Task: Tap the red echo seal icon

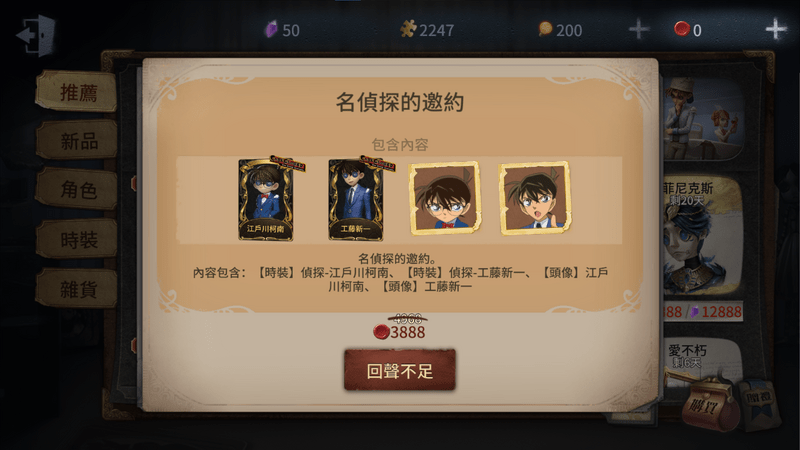Action: click(x=682, y=29)
